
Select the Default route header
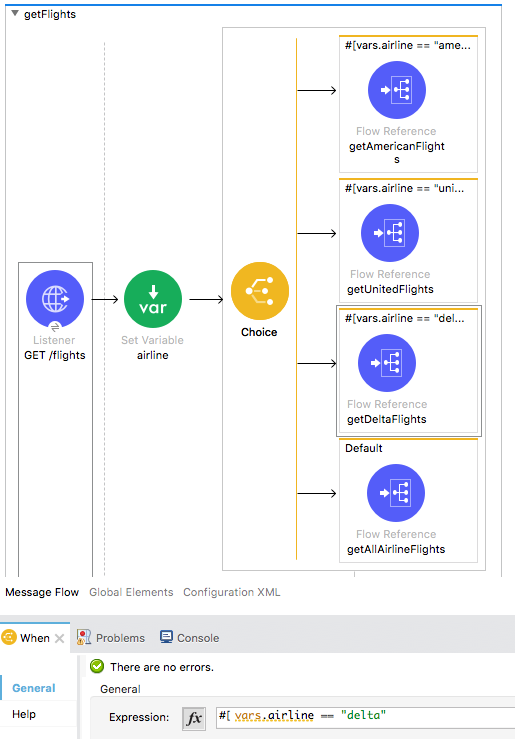click(x=364, y=448)
